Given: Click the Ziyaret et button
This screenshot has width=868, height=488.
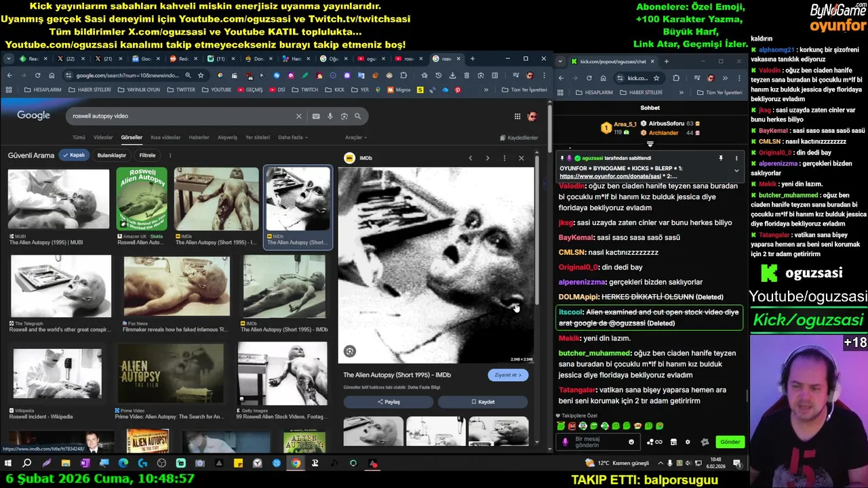Looking at the screenshot, I should click(508, 375).
